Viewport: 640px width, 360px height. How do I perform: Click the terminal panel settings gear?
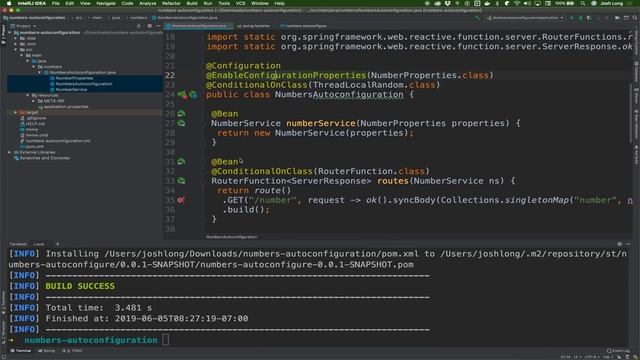coord(620,244)
